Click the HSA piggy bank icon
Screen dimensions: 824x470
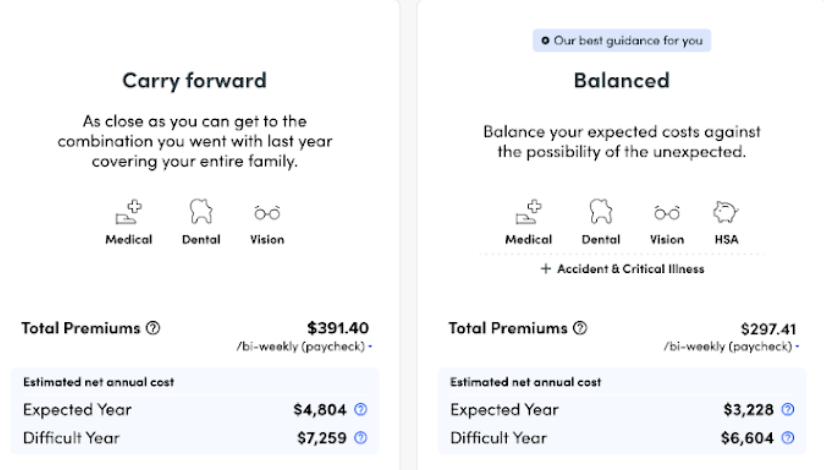click(x=726, y=212)
